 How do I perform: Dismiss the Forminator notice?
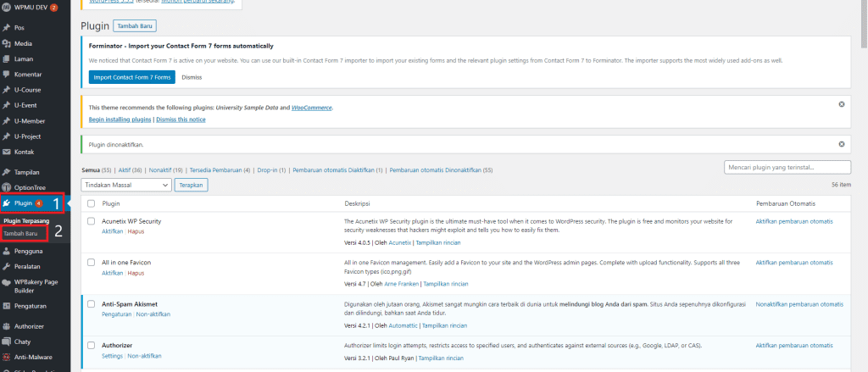(x=192, y=77)
